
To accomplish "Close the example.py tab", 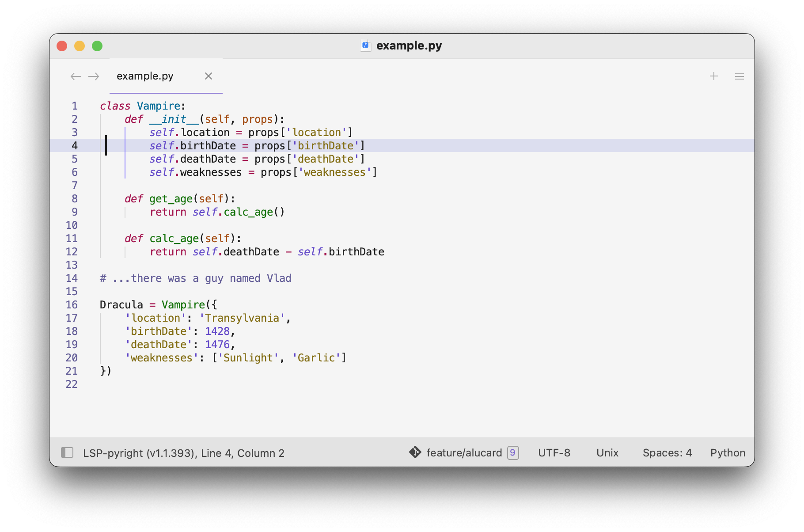I will 209,76.
